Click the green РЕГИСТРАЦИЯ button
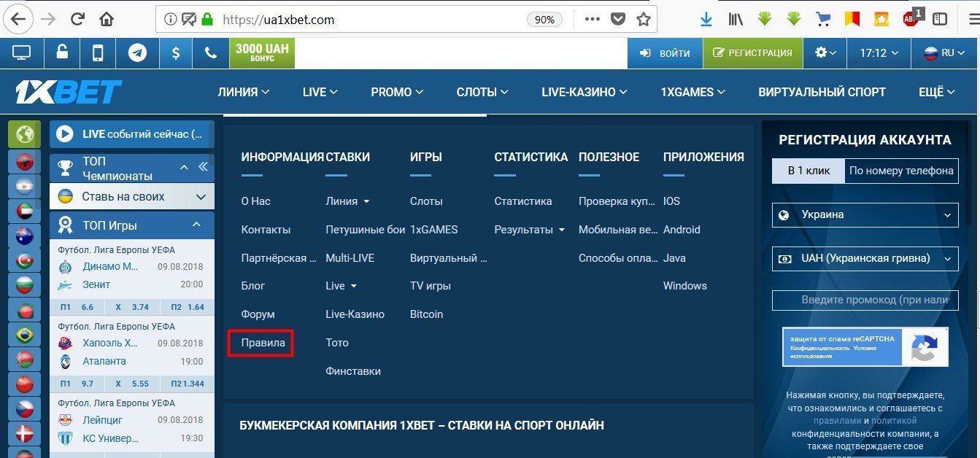 coord(752,53)
